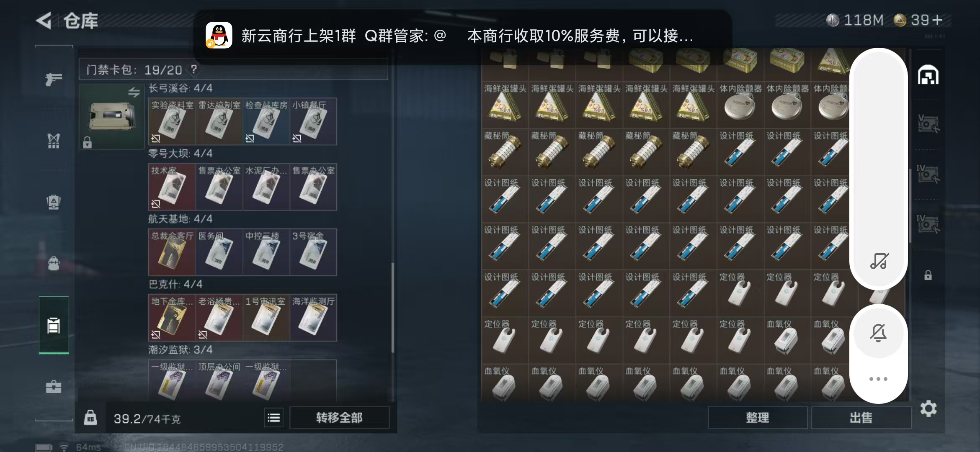Click the 转移全部 transfer all button

(x=339, y=418)
